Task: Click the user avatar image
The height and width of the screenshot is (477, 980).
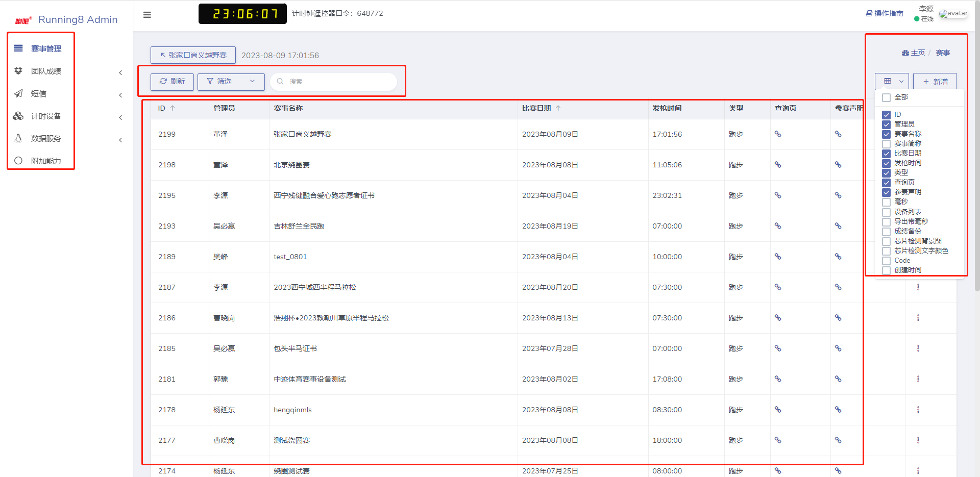Action: pyautogui.click(x=953, y=13)
